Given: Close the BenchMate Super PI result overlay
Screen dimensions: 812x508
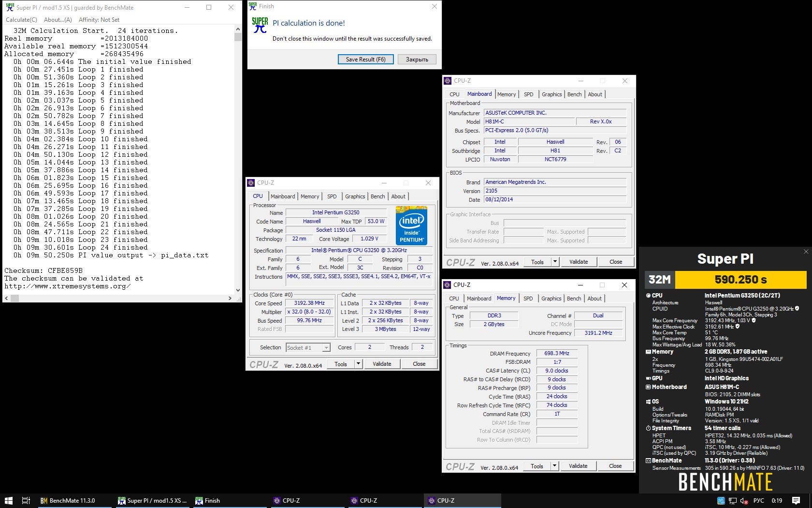Looking at the screenshot, I should point(806,252).
